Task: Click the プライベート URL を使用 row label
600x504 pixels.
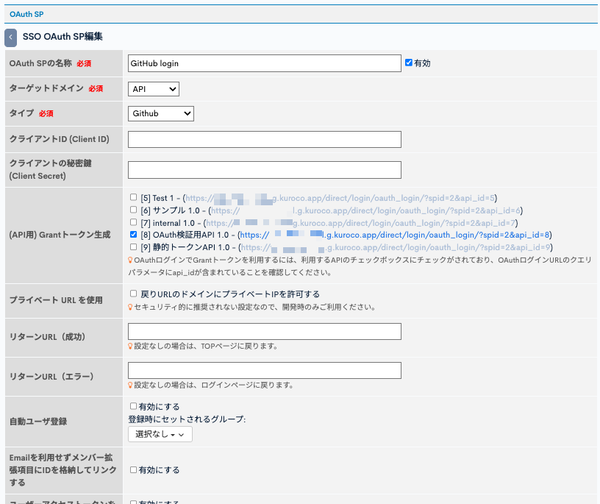Action: click(x=56, y=300)
